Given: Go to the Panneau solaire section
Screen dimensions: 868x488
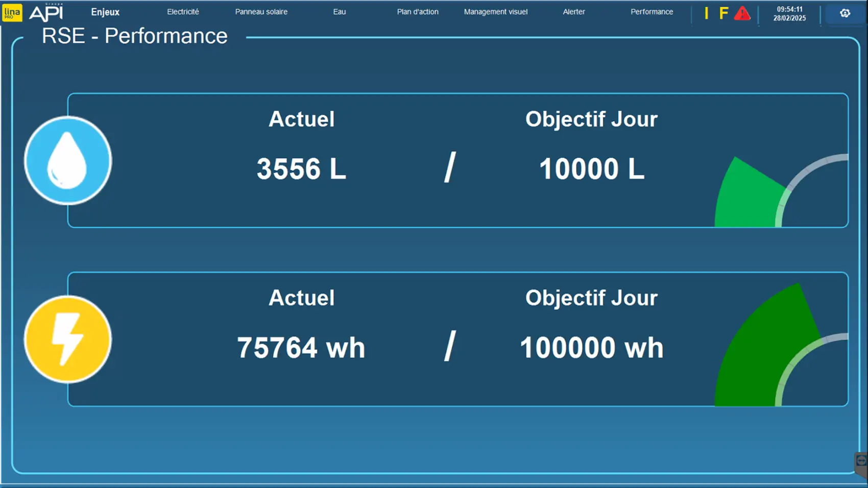Looking at the screenshot, I should click(261, 12).
